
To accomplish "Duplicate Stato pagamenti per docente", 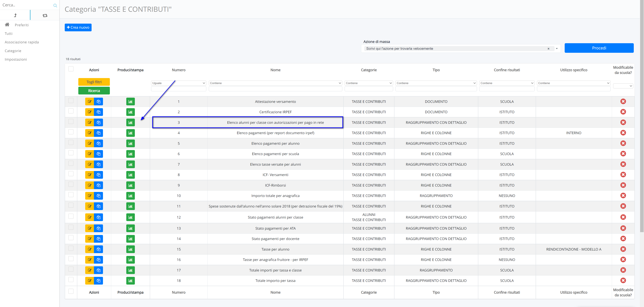I will click(x=98, y=239).
